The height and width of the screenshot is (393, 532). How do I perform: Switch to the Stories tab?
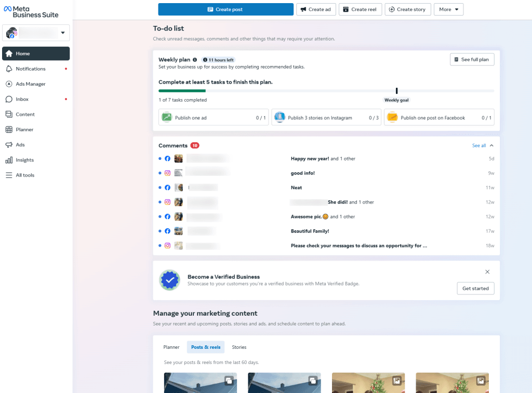coord(239,347)
